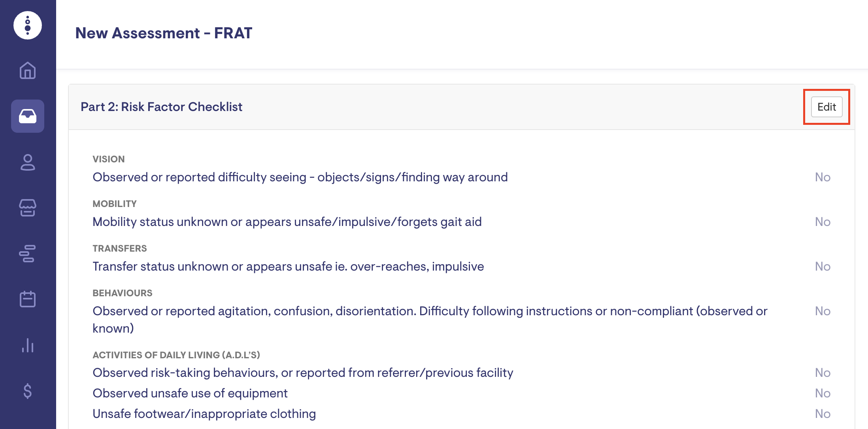Click the transfer status unknown item
Image resolution: width=868 pixels, height=429 pixels.
click(288, 266)
